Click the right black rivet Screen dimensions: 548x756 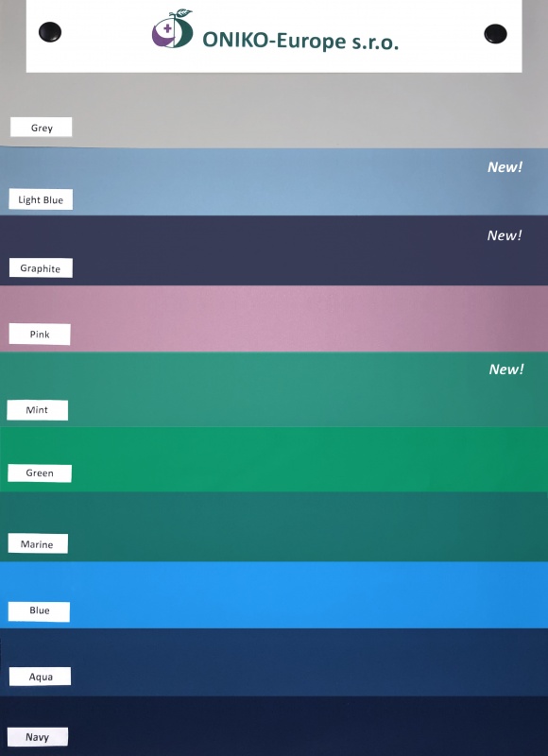495,34
